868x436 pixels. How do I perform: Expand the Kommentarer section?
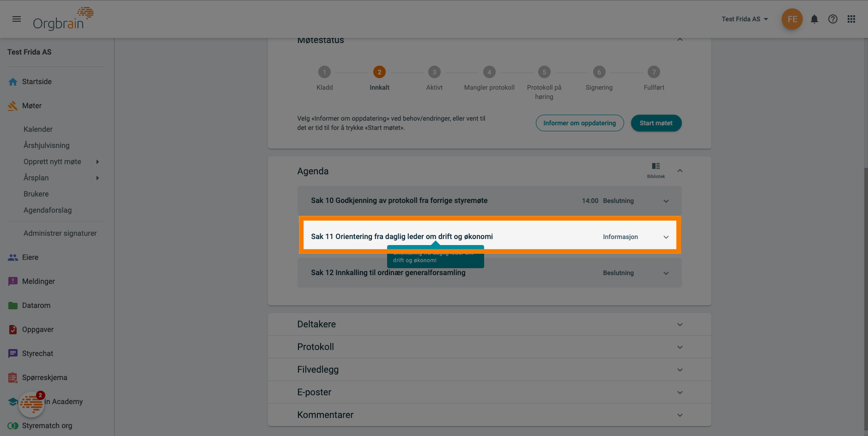[490, 415]
